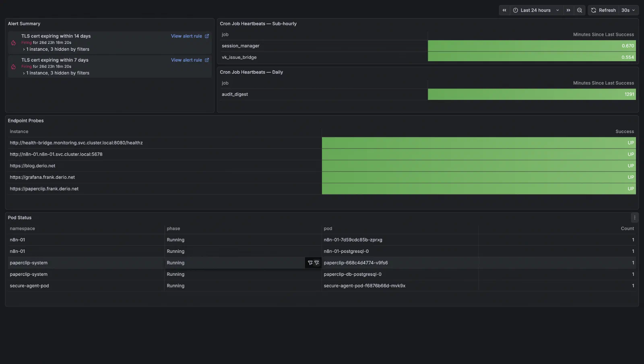Open the Last 24 hours time picker
The height and width of the screenshot is (364, 644).
click(x=536, y=10)
